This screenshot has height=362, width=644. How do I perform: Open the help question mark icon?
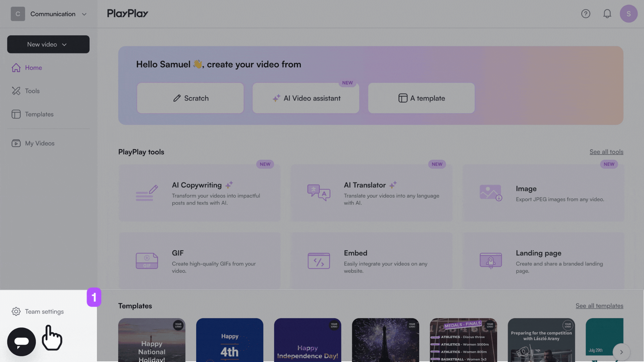point(586,14)
